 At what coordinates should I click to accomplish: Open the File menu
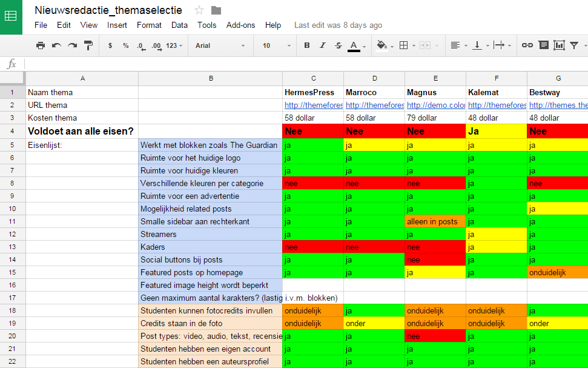click(41, 25)
